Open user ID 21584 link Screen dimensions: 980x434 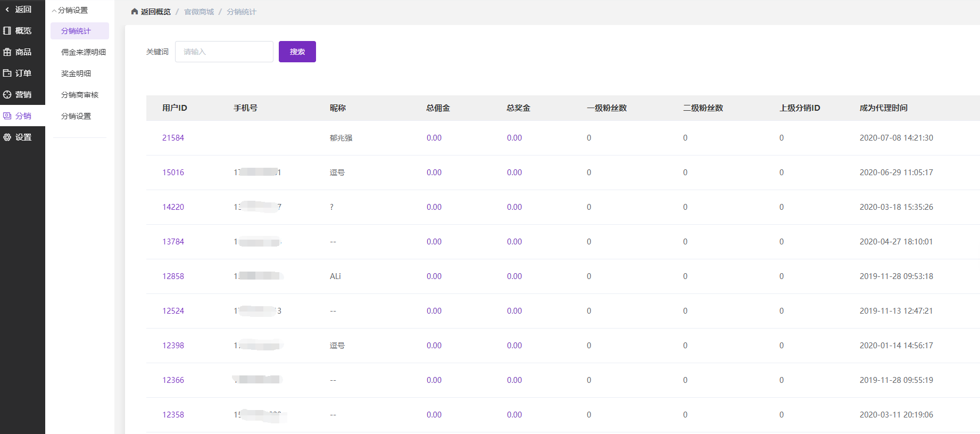[x=173, y=138]
